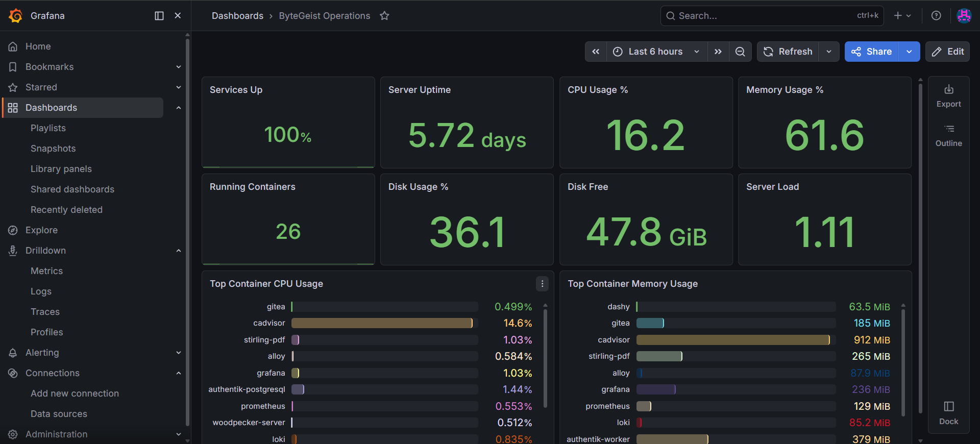Click the Refresh dashboard button
The height and width of the screenshot is (444, 980).
(x=788, y=52)
